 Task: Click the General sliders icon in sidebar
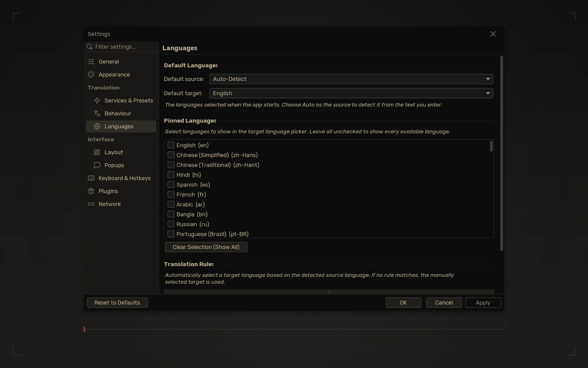91,62
